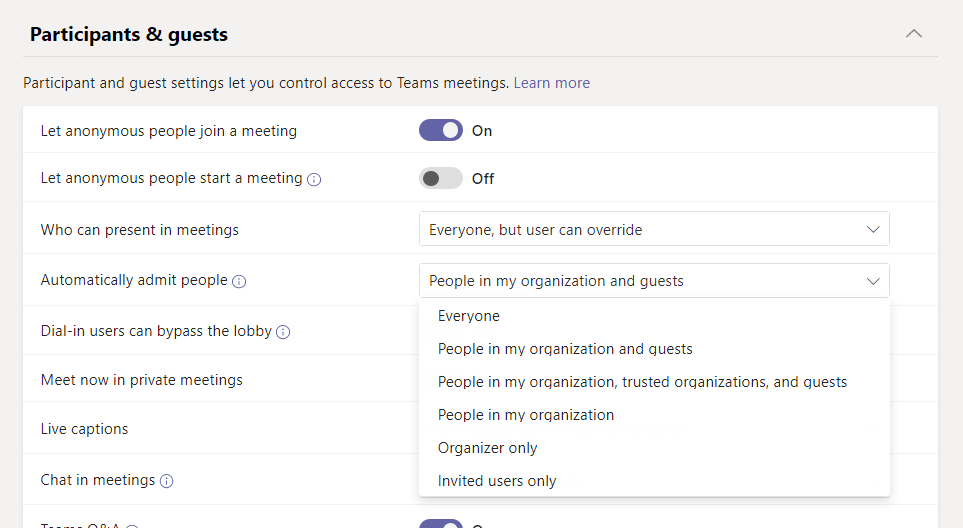Choose People in my organization and guests option
Image resolution: width=963 pixels, height=528 pixels.
point(654,349)
